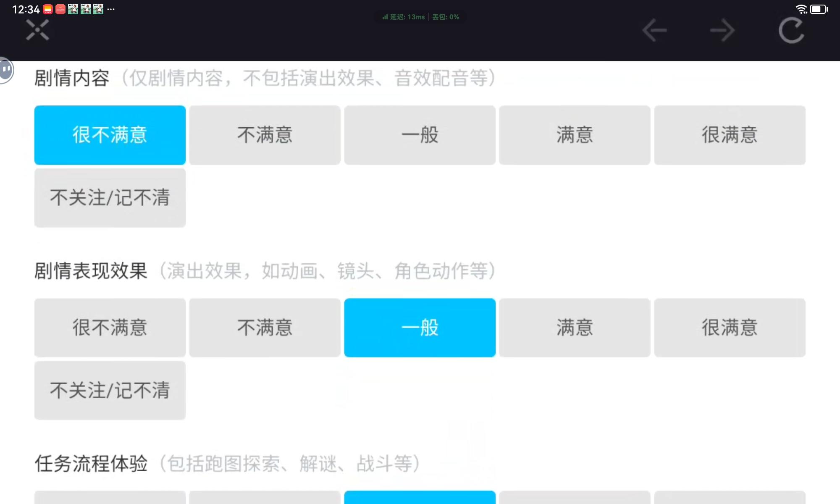This screenshot has height=504, width=840.
Task: Choose 不满意 for 剧情表现效果
Action: click(x=265, y=328)
